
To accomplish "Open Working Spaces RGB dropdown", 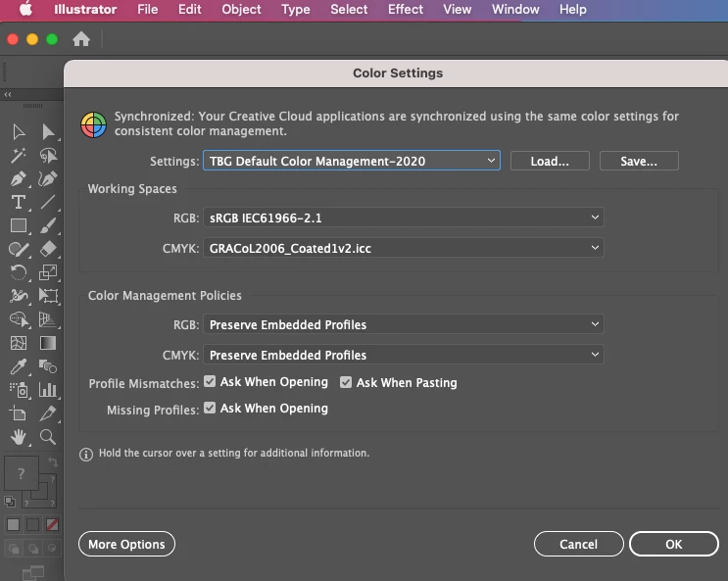I will pyautogui.click(x=404, y=218).
